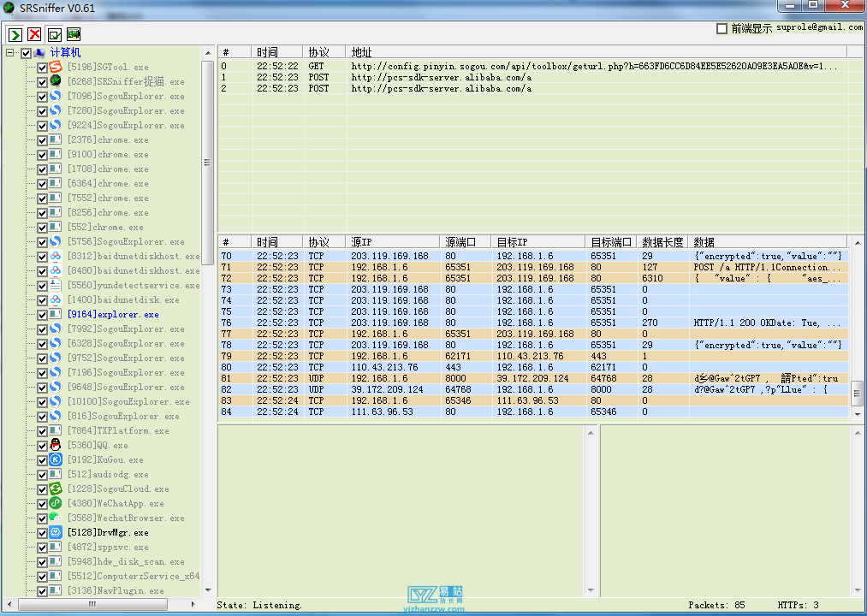Enable the 前端显示 checkbox
867x616 pixels.
point(722,28)
